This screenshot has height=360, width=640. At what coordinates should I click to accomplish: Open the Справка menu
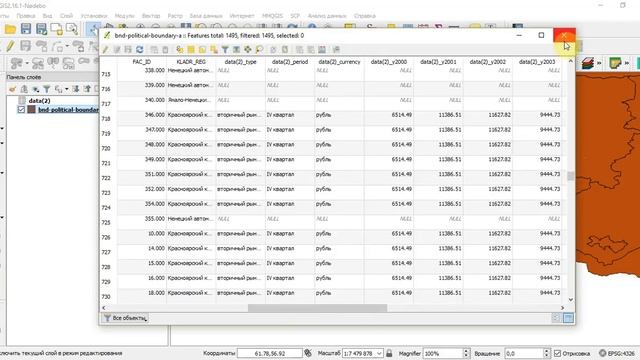[x=364, y=16]
